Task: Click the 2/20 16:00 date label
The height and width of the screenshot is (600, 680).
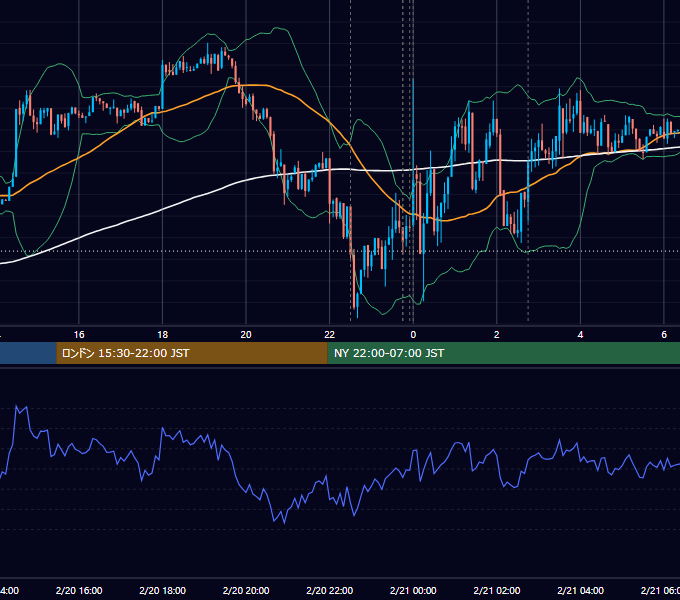Action: (x=79, y=590)
